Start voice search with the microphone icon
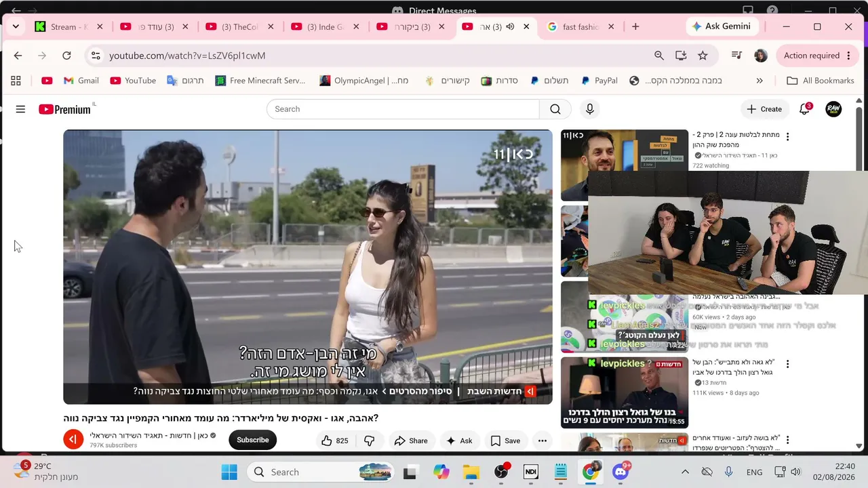 click(x=589, y=109)
